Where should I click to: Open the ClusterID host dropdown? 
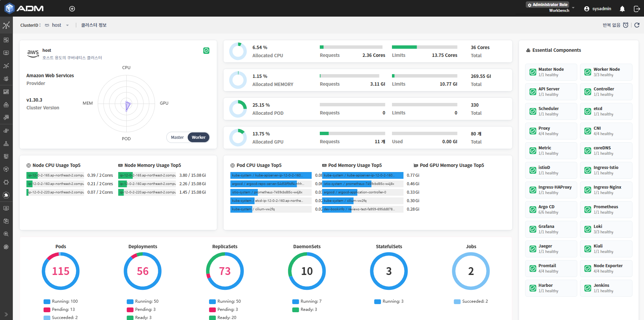[57, 25]
